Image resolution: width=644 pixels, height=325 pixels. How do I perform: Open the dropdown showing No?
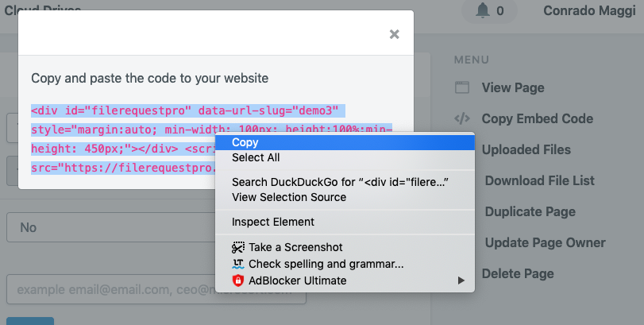point(111,227)
